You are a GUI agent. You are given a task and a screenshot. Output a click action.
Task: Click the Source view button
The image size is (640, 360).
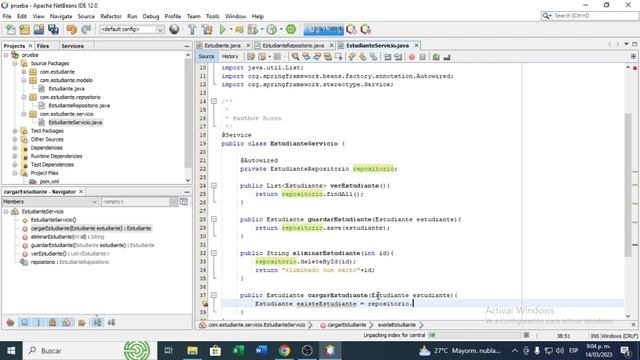(206, 57)
